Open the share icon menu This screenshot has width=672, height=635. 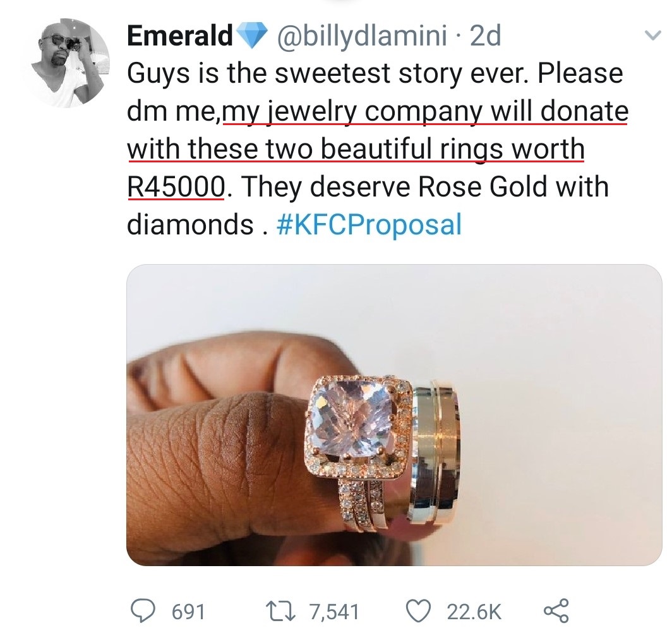[556, 610]
